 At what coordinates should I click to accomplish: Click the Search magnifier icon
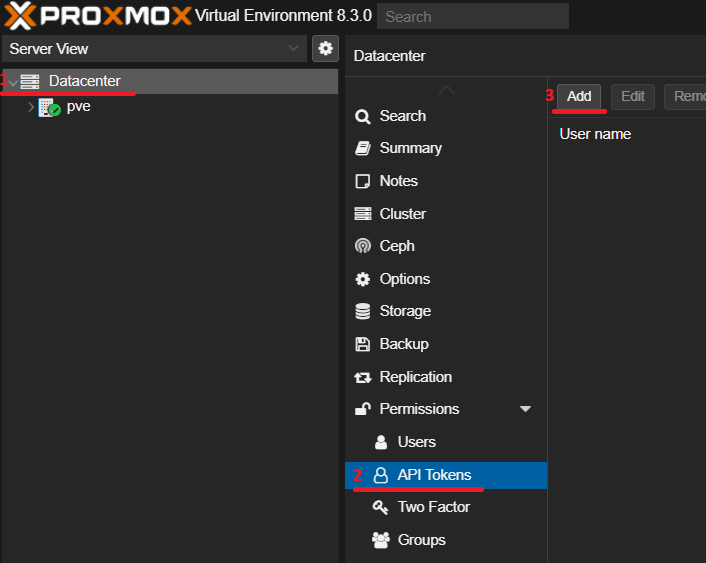tap(362, 117)
